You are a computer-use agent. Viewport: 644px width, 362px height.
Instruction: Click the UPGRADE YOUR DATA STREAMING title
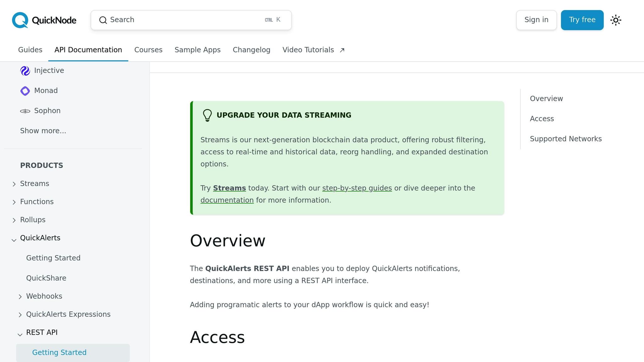(284, 115)
